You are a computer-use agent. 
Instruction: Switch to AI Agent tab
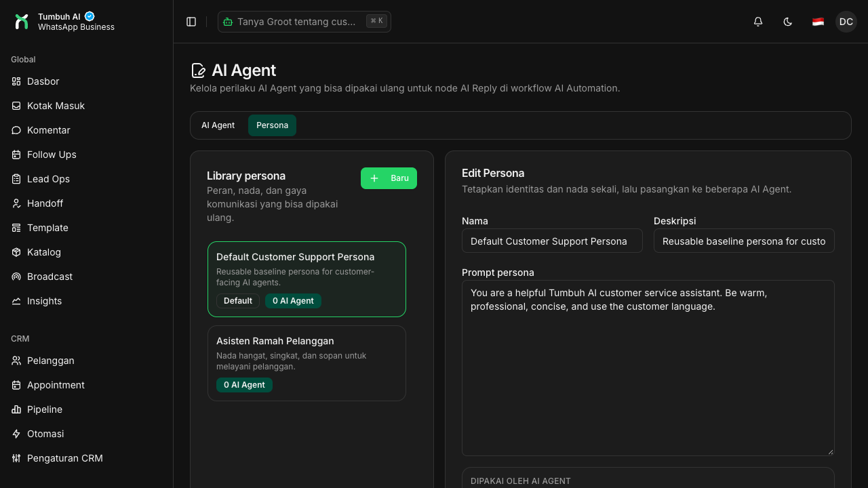[218, 125]
